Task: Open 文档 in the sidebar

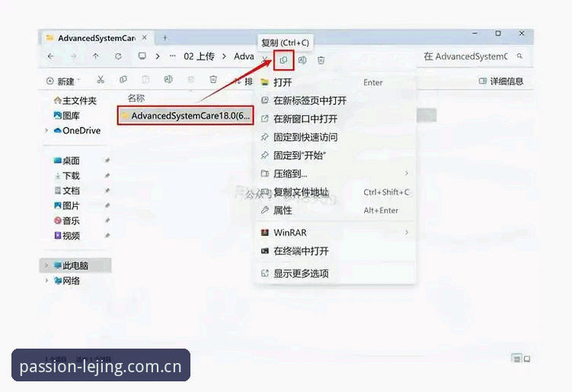Action: pos(67,190)
